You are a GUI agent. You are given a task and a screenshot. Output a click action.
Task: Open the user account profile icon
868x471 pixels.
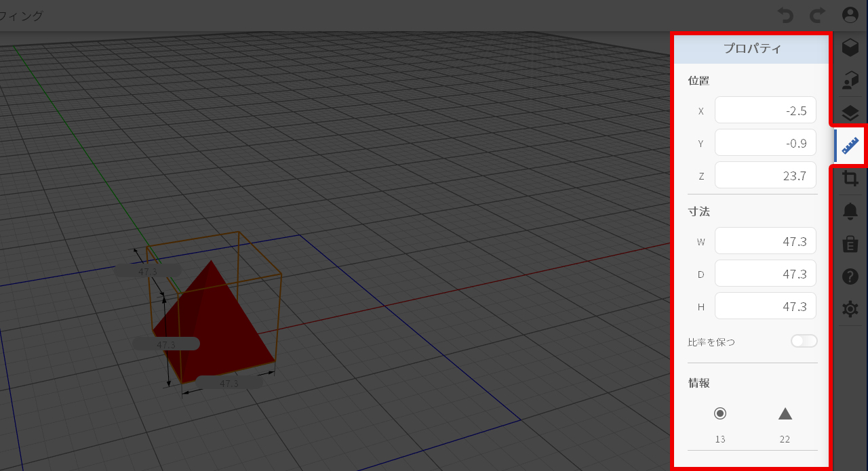(850, 16)
